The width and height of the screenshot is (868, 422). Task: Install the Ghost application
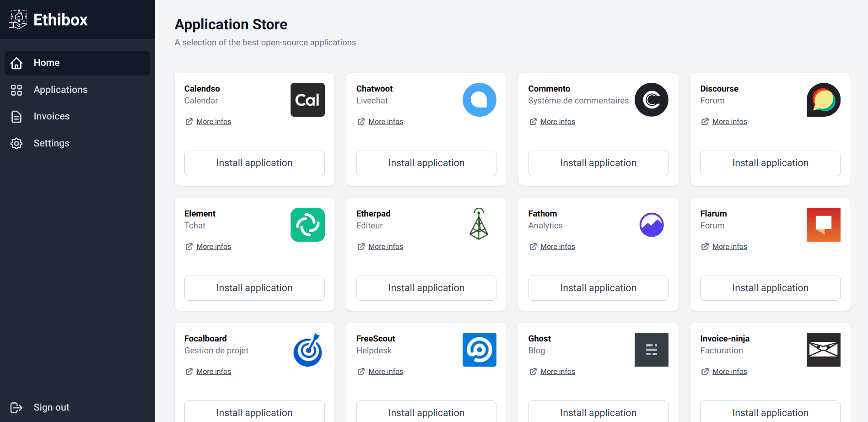[x=598, y=411]
